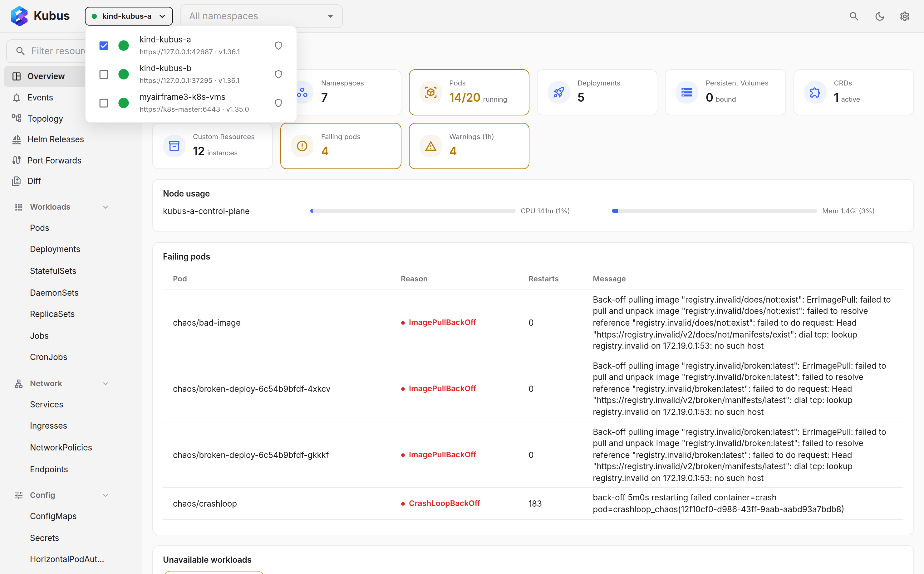Select the chaos/crashloop pod row
The image size is (924, 574).
[x=533, y=503]
